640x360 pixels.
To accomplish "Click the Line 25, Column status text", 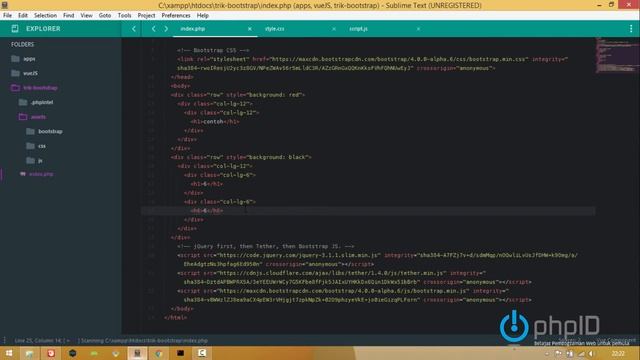I will click(40, 340).
